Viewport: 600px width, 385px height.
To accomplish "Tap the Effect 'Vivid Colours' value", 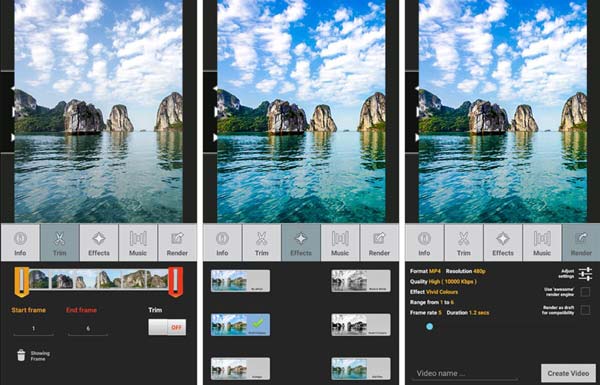I will pyautogui.click(x=442, y=292).
